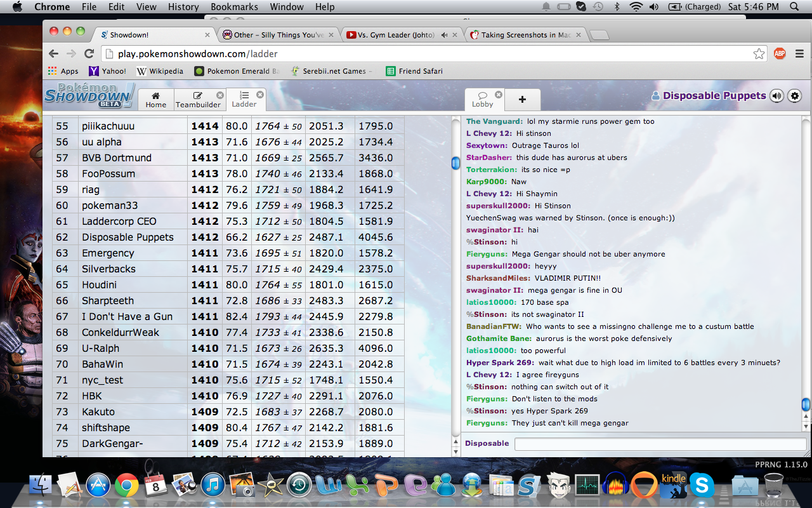Image resolution: width=812 pixels, height=508 pixels.
Task: Open Time Machine from the dock
Action: [x=299, y=486]
